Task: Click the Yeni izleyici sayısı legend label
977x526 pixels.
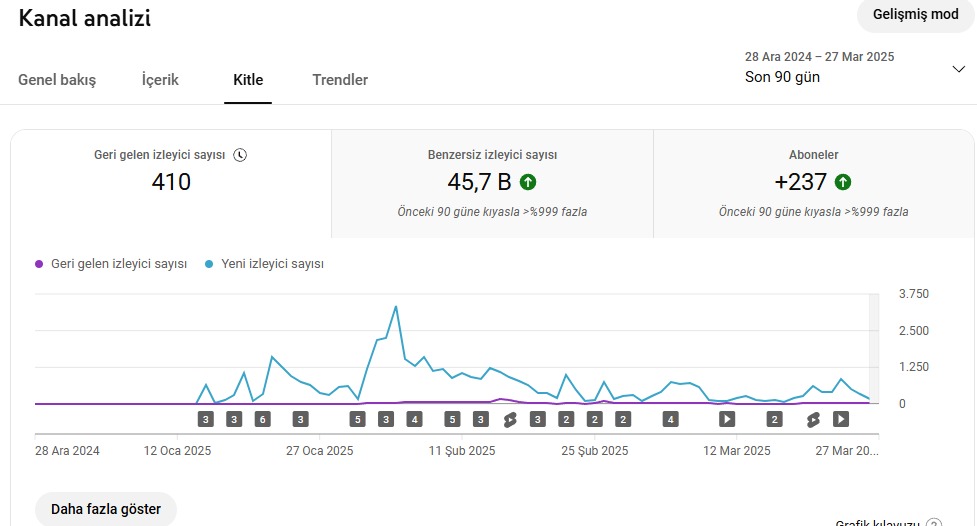Action: click(x=272, y=264)
